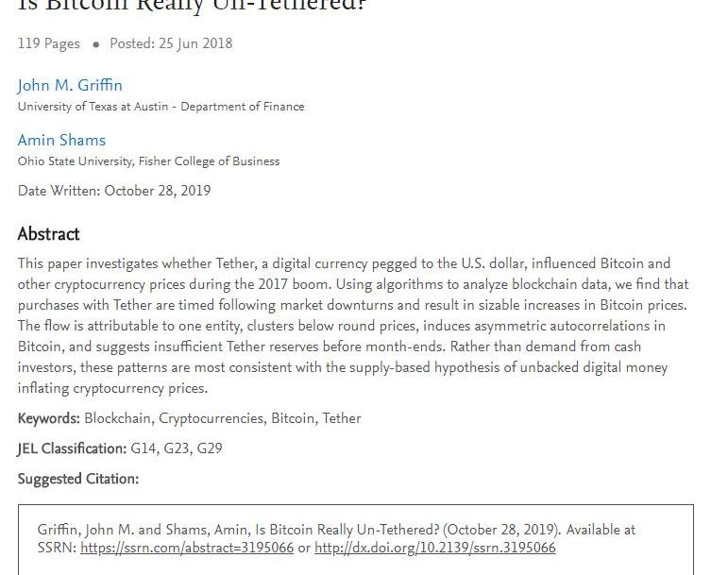Click the 'Keywords:' label
Image resolution: width=728 pixels, height=575 pixels.
pos(49,418)
